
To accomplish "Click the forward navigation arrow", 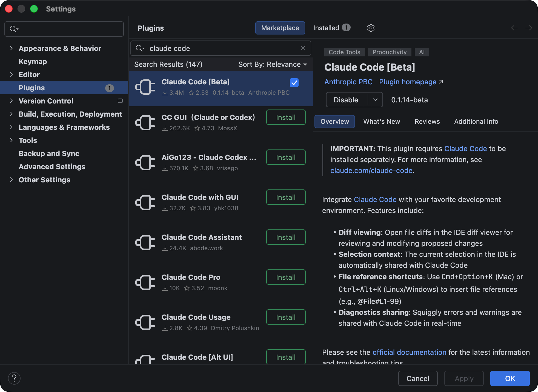I will [x=528, y=28].
